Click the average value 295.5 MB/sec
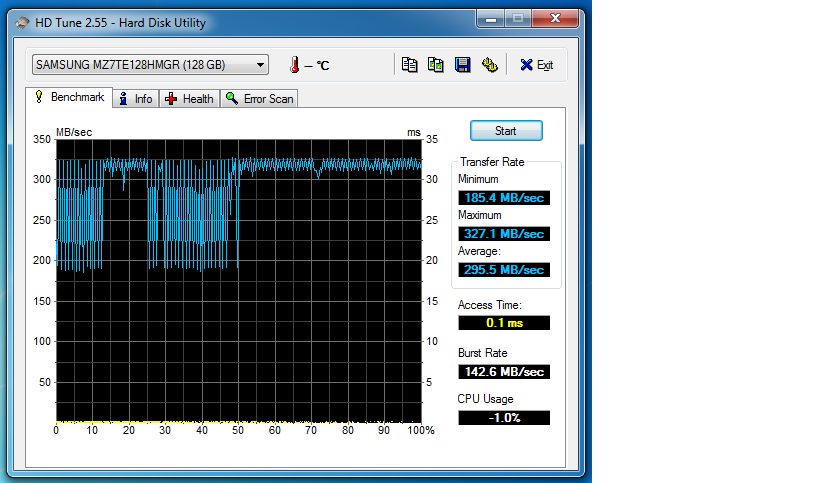This screenshot has width=819, height=483. click(504, 270)
